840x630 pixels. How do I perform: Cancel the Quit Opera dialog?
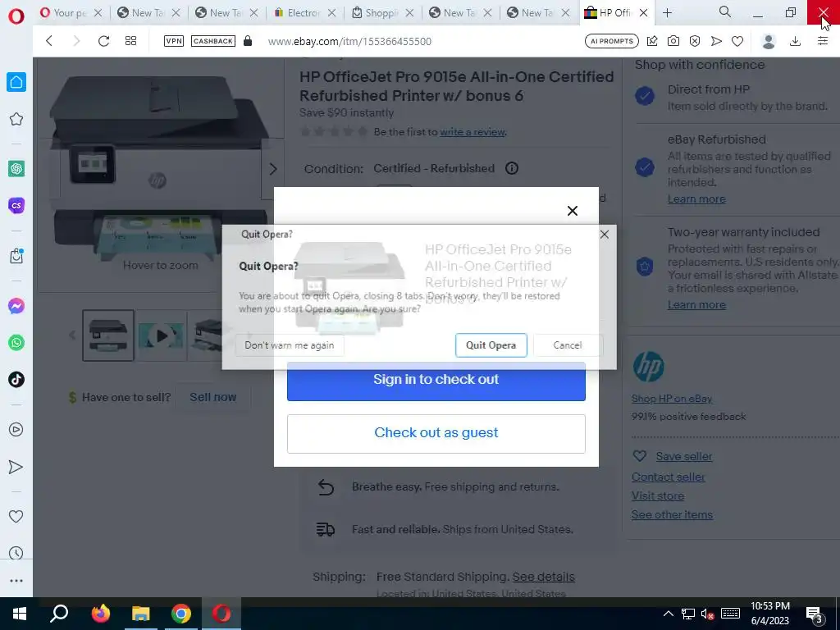(568, 345)
